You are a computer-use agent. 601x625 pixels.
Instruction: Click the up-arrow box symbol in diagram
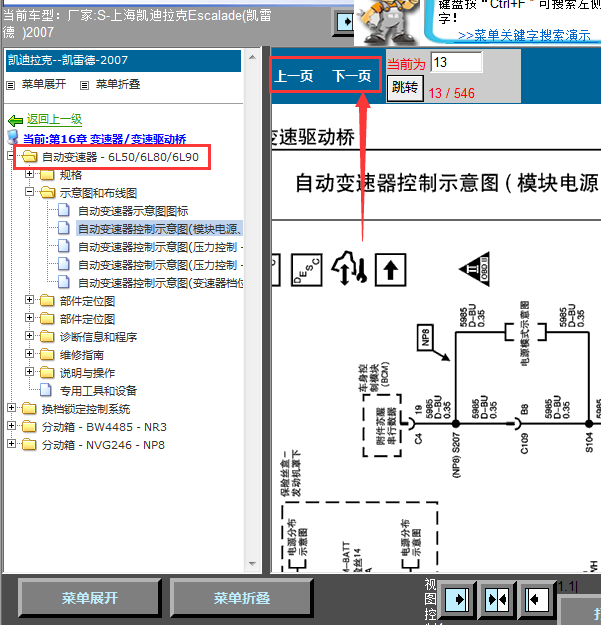(391, 270)
